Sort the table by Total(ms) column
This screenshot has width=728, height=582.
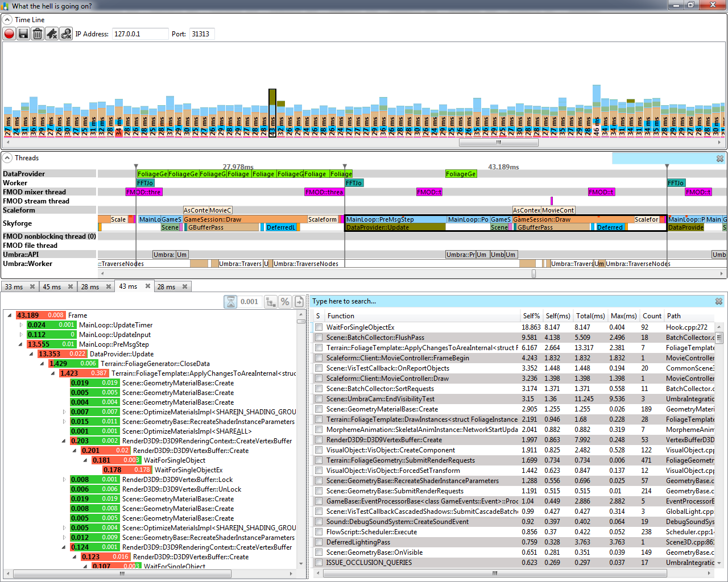click(x=590, y=316)
